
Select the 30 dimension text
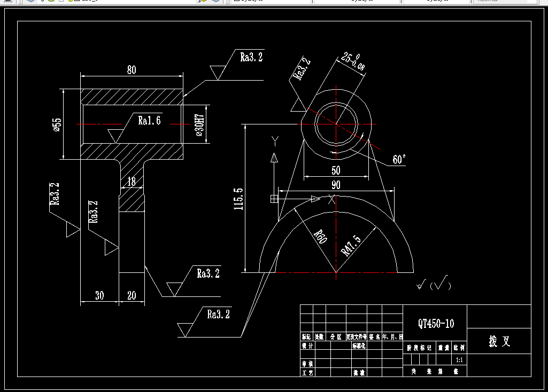[99, 295]
